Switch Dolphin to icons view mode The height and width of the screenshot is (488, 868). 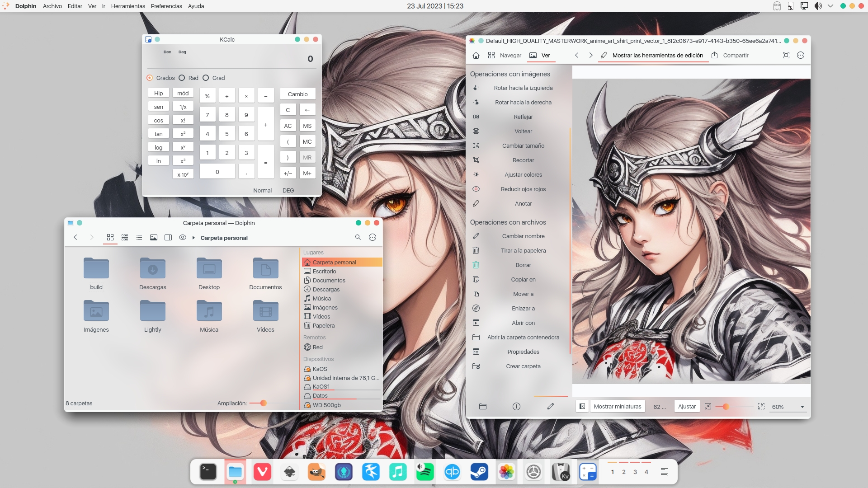pyautogui.click(x=110, y=237)
